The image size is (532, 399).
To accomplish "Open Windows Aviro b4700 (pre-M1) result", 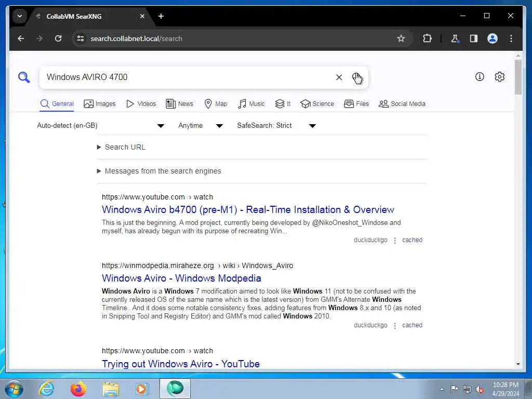I will pyautogui.click(x=248, y=210).
